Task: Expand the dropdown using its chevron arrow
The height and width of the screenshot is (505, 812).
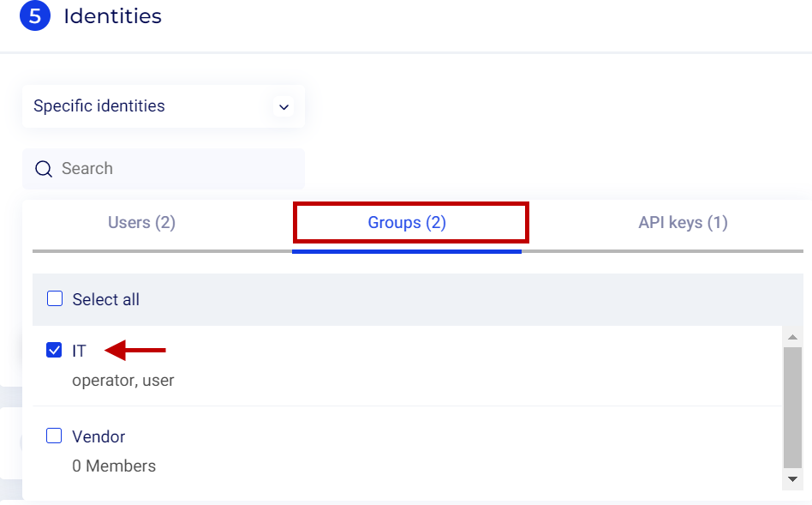Action: [284, 107]
